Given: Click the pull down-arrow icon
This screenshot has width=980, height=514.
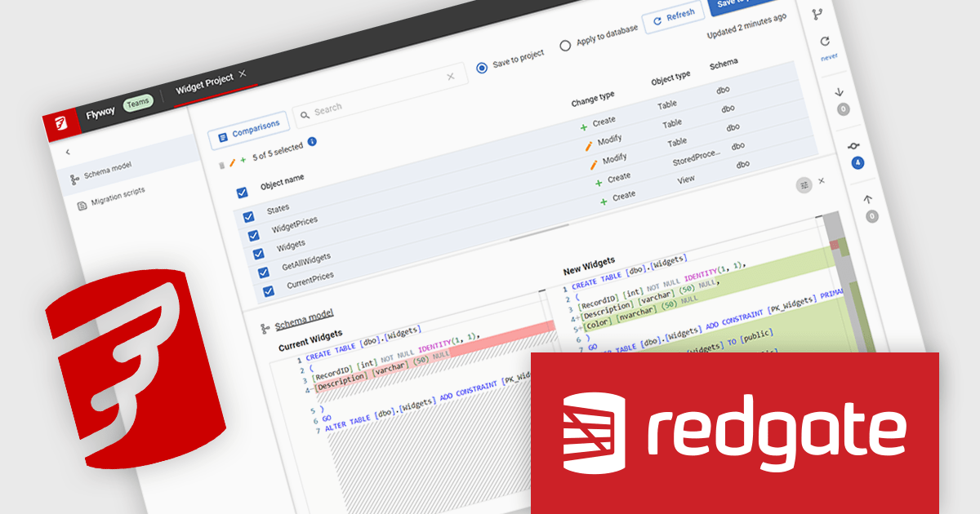Looking at the screenshot, I should (839, 91).
